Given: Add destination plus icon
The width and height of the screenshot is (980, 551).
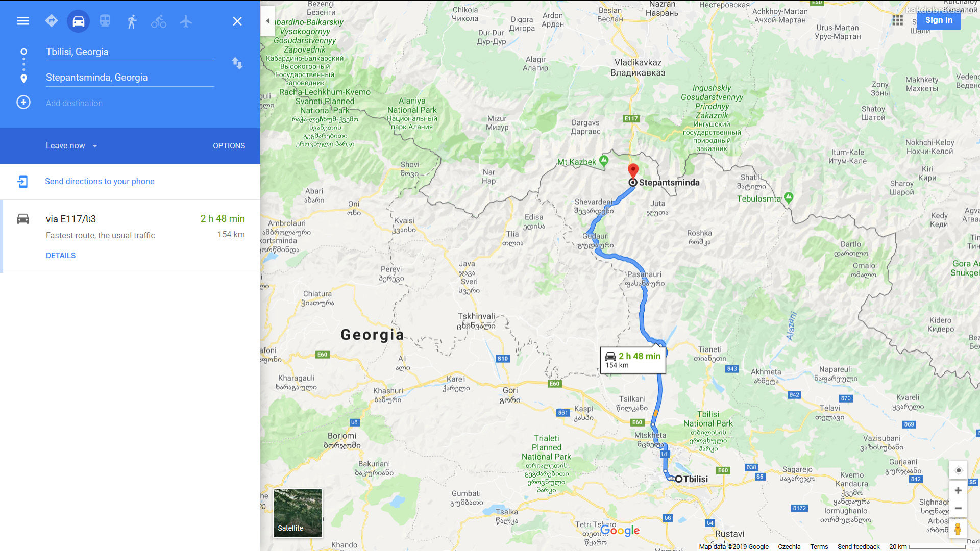Looking at the screenshot, I should coord(23,102).
